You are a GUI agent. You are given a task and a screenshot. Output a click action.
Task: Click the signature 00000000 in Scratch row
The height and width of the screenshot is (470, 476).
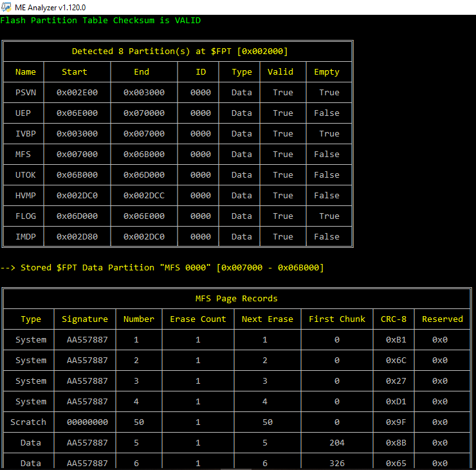[x=87, y=422]
